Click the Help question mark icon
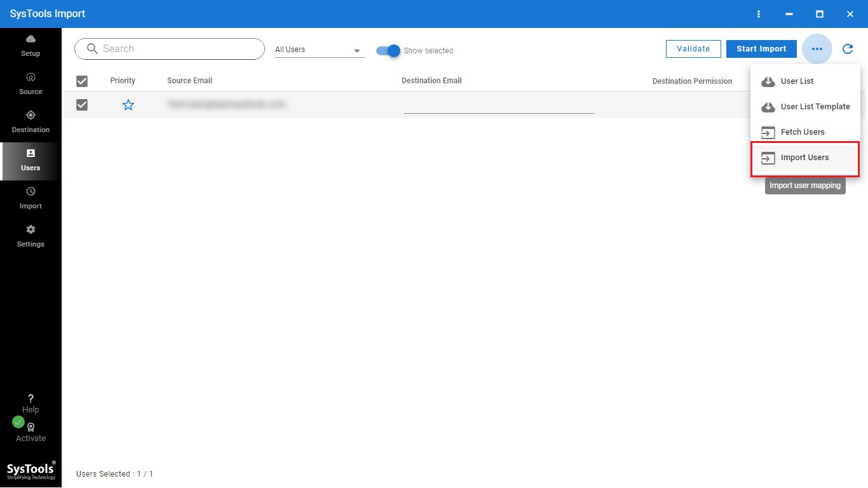Screen dimensions: 868x488 pos(31,399)
